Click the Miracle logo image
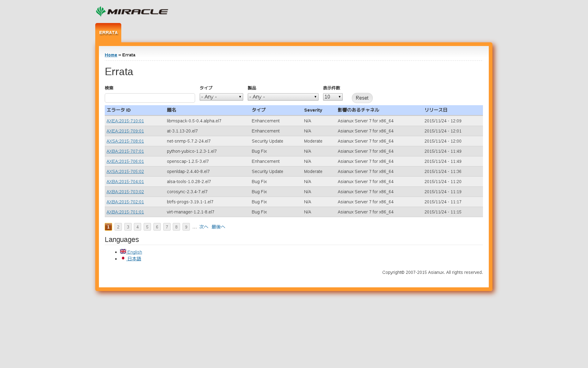This screenshot has height=368, width=588. coord(132,12)
